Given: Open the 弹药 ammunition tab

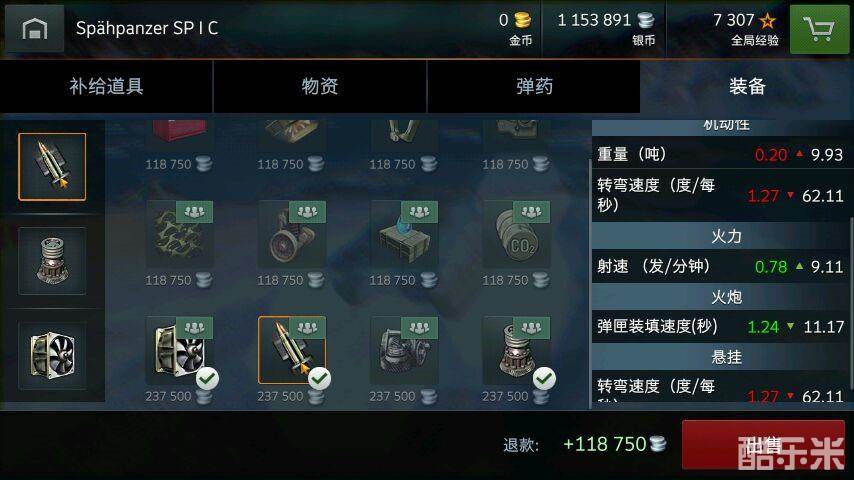Looking at the screenshot, I should click(x=534, y=86).
